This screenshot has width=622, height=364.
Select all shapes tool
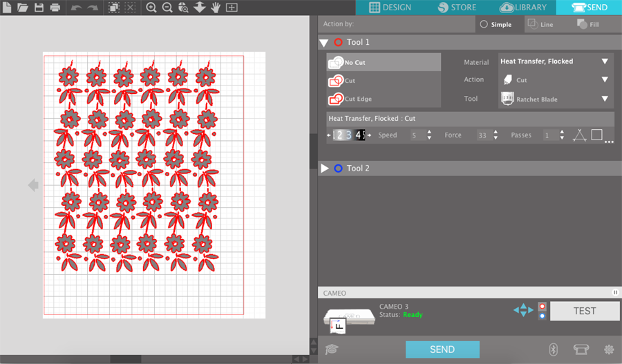[x=114, y=7]
